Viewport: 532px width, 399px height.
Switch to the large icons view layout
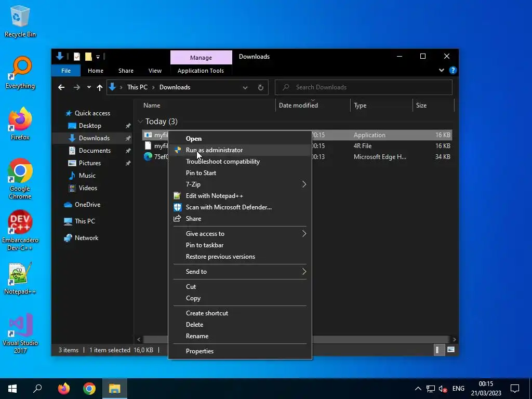450,350
